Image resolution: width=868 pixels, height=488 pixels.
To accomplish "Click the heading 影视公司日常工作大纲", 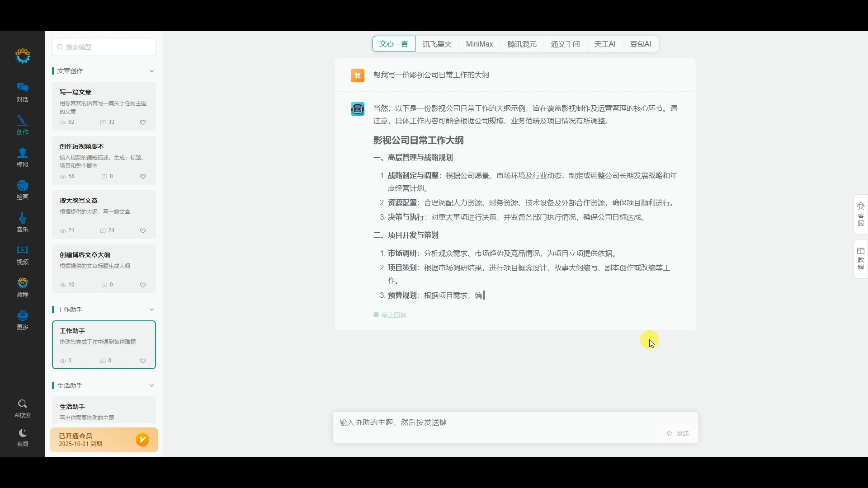I will coord(419,141).
